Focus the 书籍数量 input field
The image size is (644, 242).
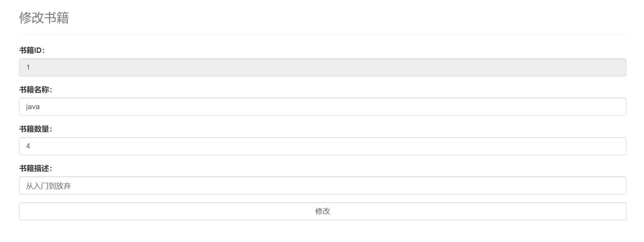pyautogui.click(x=322, y=146)
